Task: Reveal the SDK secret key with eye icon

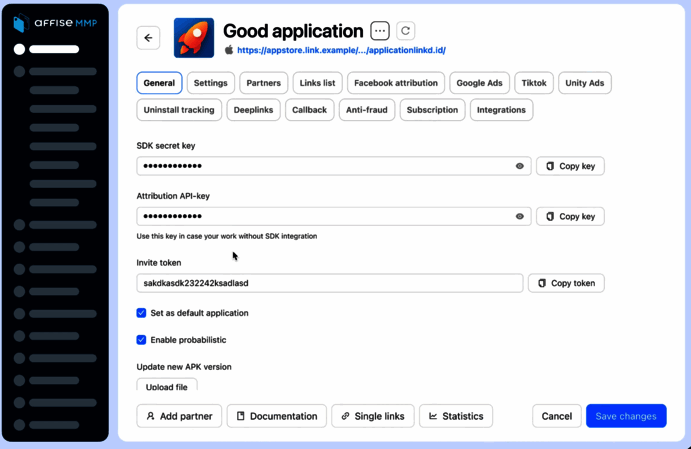Action: 520,166
